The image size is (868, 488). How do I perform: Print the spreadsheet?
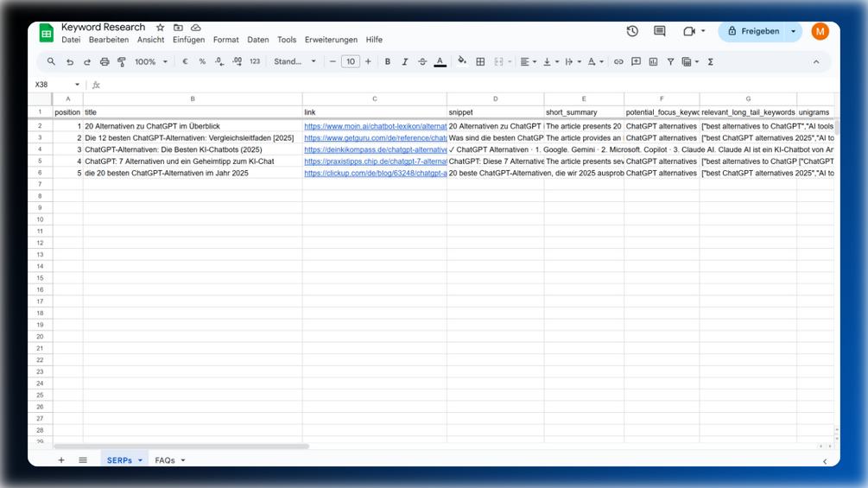coord(104,62)
